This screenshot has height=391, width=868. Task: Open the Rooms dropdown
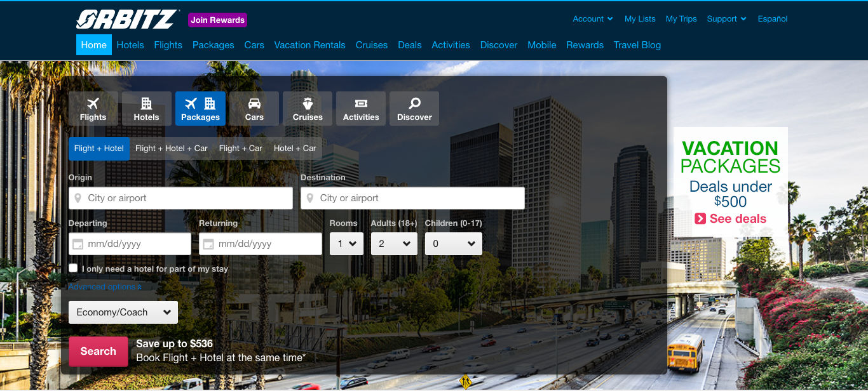346,244
